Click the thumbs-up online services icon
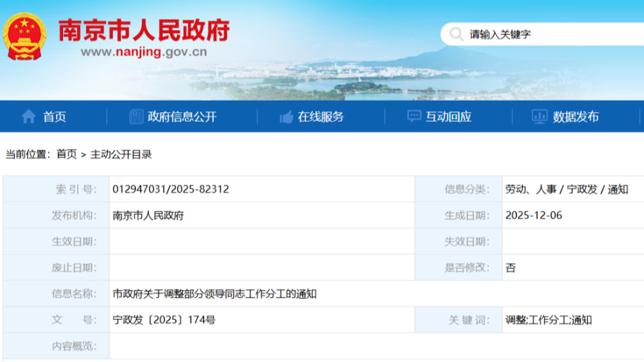The width and height of the screenshot is (644, 362). [286, 117]
